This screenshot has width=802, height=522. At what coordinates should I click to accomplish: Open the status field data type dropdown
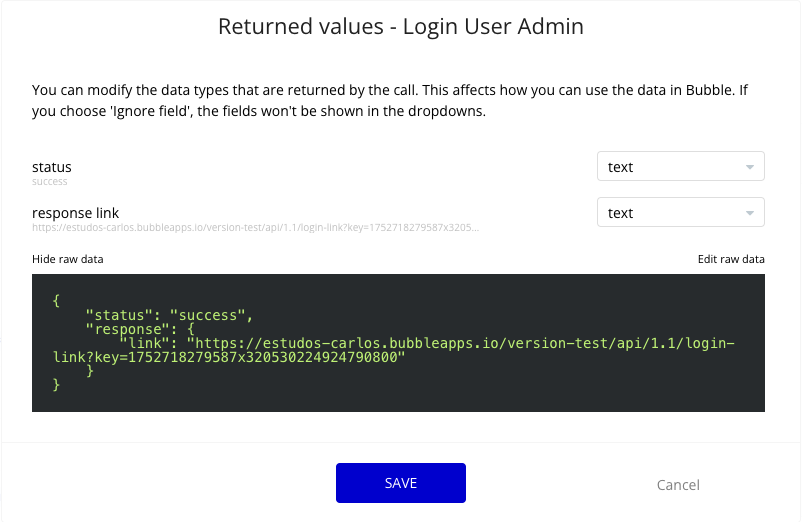(x=680, y=166)
